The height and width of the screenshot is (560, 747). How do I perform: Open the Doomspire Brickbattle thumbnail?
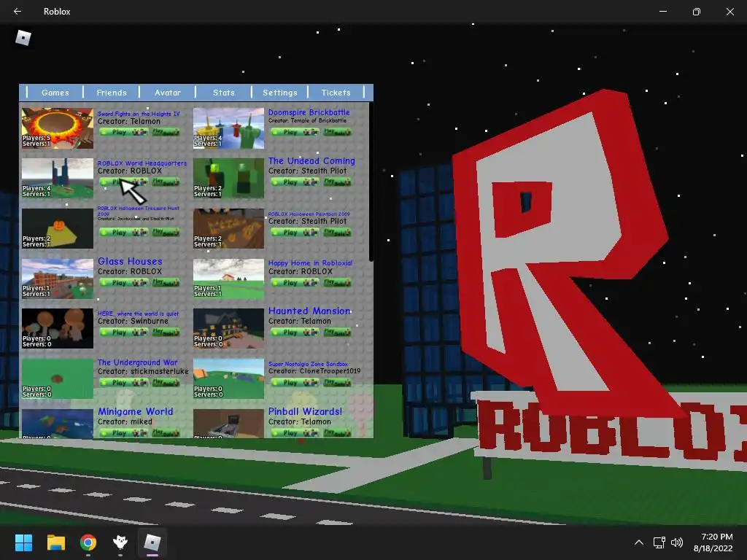coord(228,128)
